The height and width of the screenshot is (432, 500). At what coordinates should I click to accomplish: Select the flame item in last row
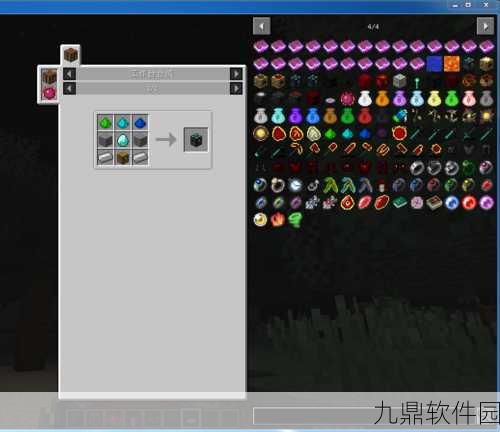coord(278,220)
